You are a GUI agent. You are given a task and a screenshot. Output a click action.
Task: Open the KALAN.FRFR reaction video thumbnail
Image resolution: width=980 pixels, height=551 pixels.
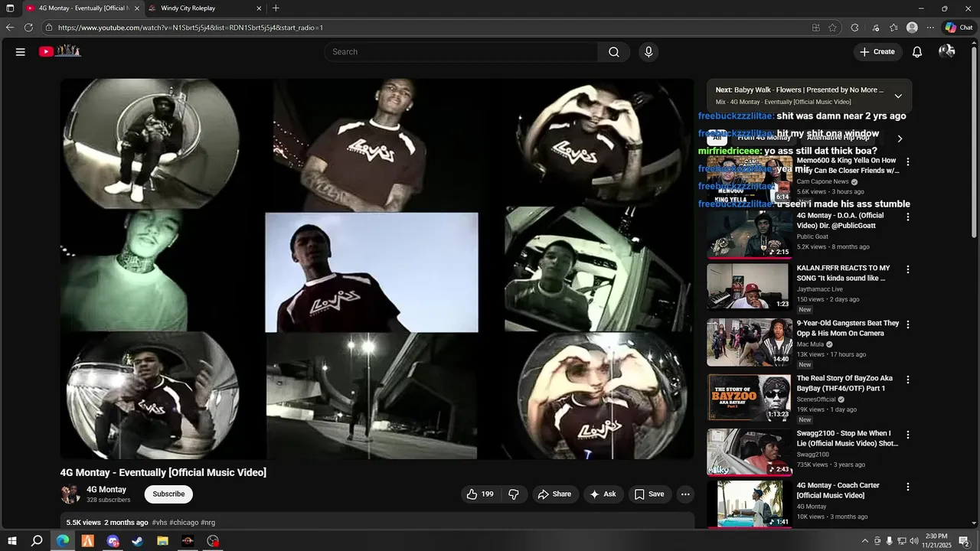coord(750,287)
